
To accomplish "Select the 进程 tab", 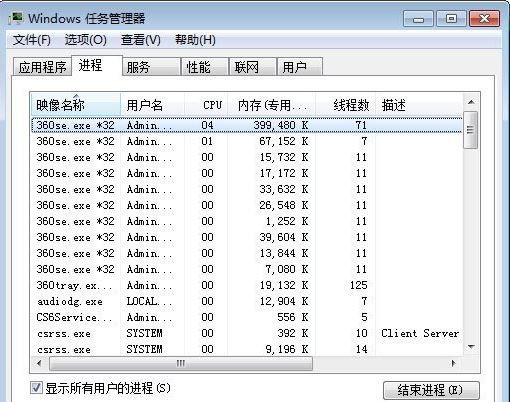I will [97, 65].
